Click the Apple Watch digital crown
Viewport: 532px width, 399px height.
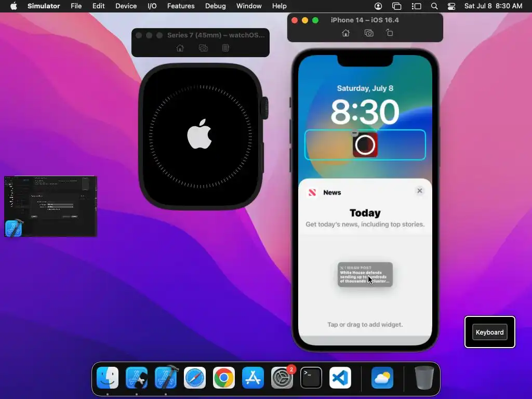pyautogui.click(x=264, y=108)
